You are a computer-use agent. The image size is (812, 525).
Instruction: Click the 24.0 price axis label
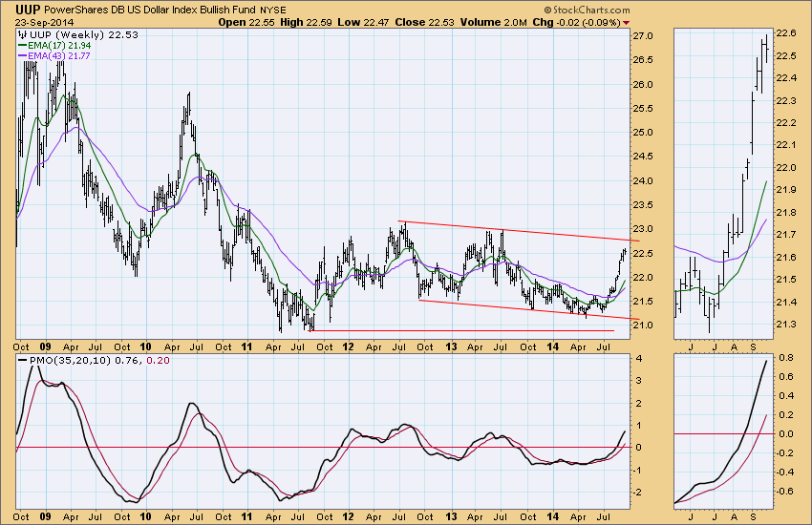[x=642, y=181]
